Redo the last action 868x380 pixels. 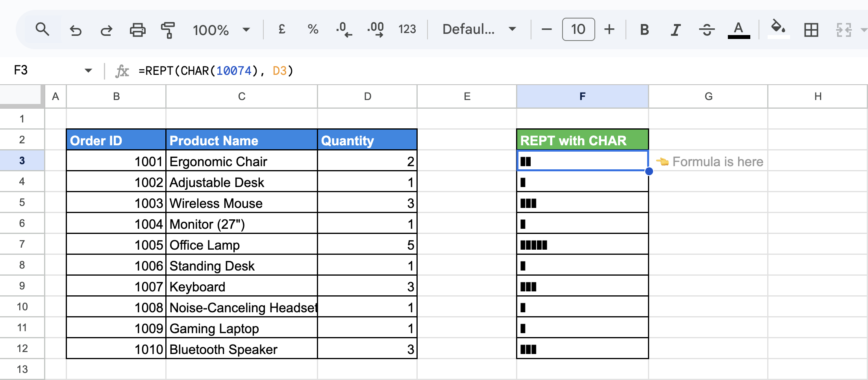106,30
